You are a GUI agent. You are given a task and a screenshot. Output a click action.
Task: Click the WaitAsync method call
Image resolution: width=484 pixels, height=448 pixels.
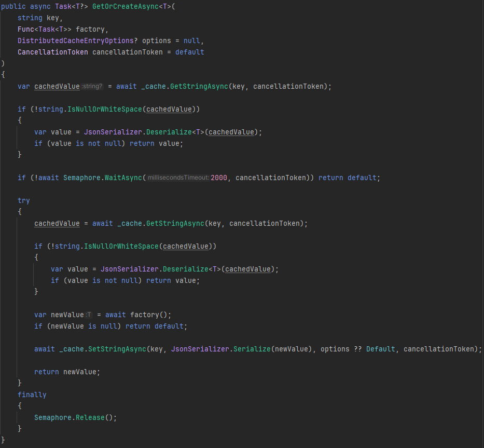point(123,178)
